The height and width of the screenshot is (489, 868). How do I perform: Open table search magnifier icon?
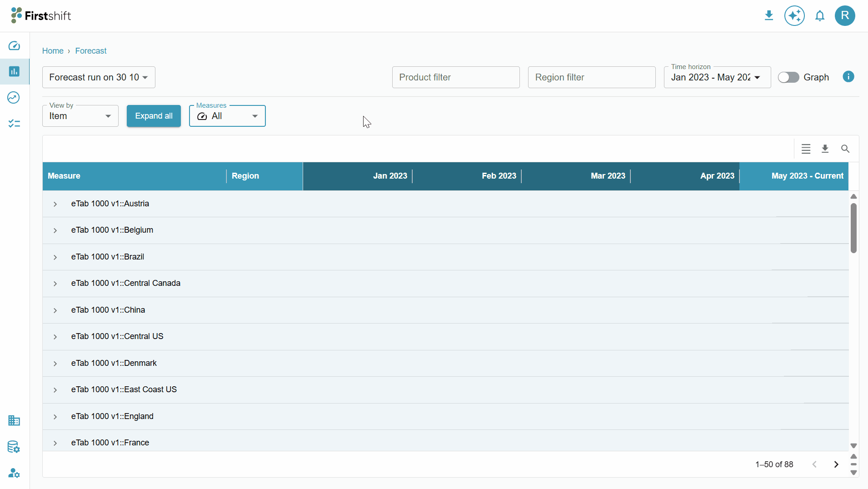(845, 149)
